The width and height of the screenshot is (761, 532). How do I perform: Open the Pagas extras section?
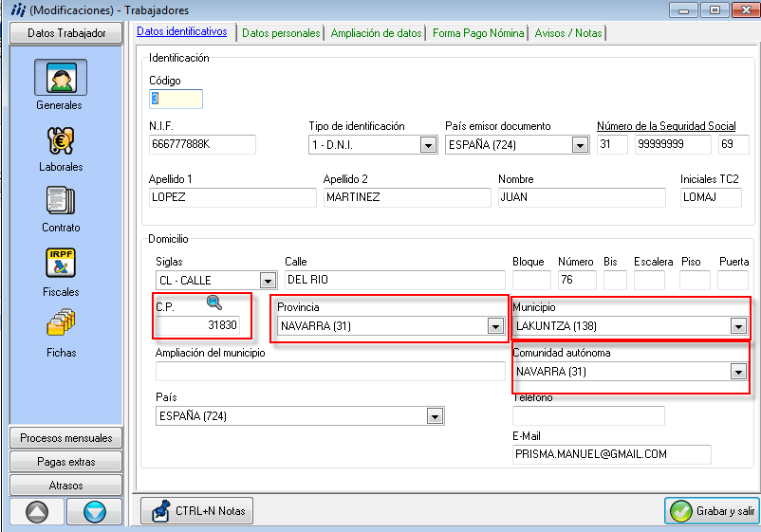tap(66, 462)
